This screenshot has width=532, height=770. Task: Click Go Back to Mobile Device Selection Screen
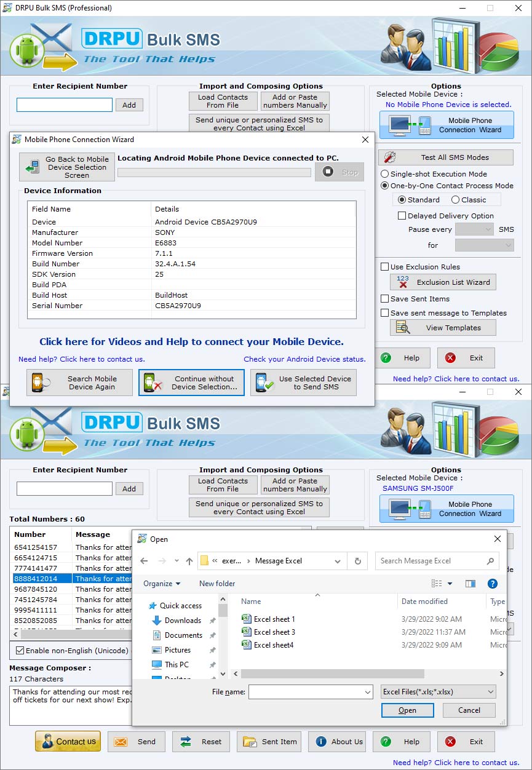pos(66,167)
